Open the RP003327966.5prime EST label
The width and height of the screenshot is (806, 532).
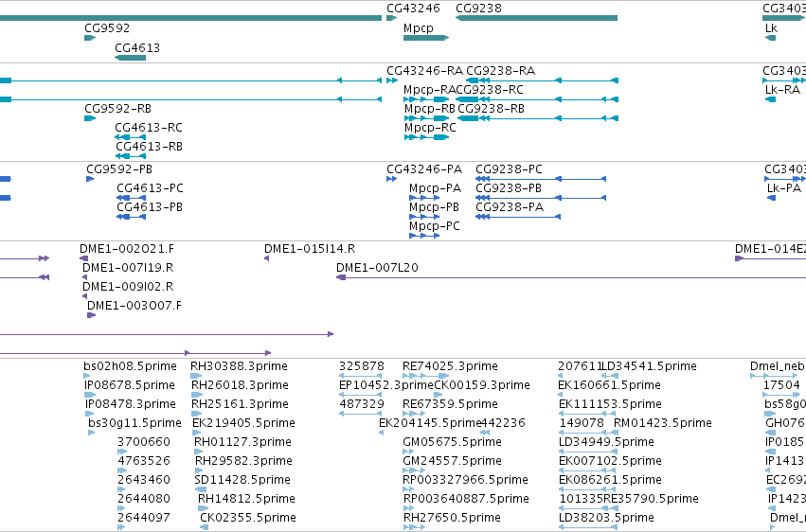[x=466, y=481]
